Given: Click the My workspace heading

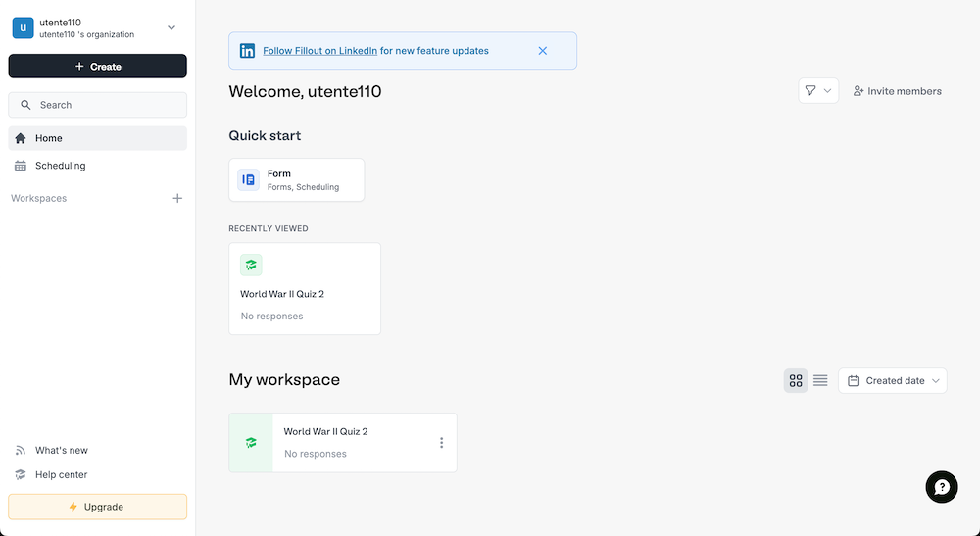Looking at the screenshot, I should coord(284,380).
